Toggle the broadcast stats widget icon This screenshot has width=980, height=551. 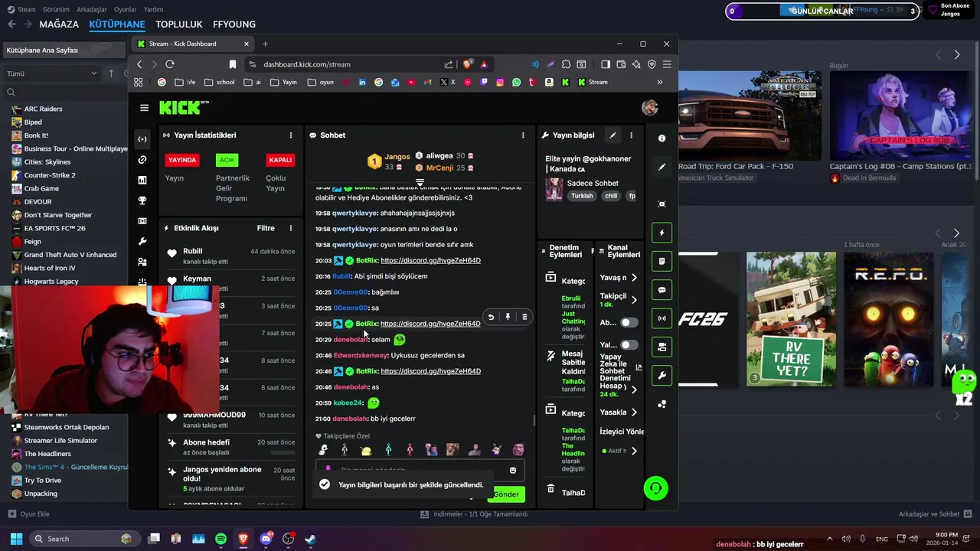661,318
